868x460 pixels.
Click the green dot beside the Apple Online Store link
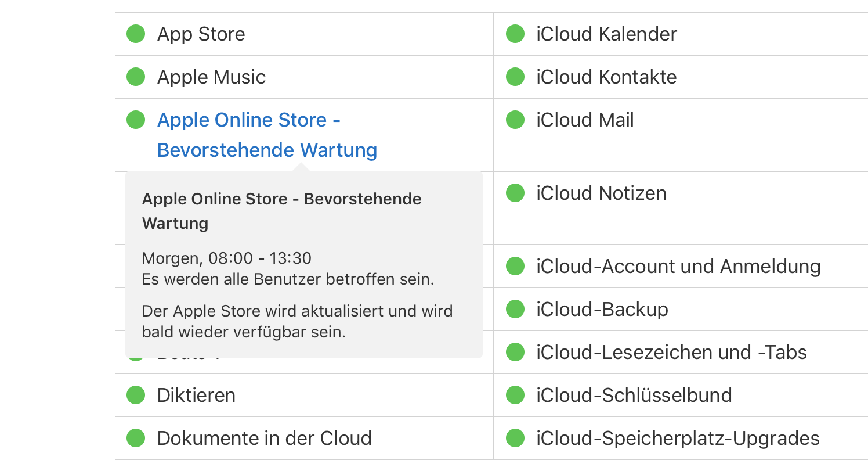click(136, 120)
